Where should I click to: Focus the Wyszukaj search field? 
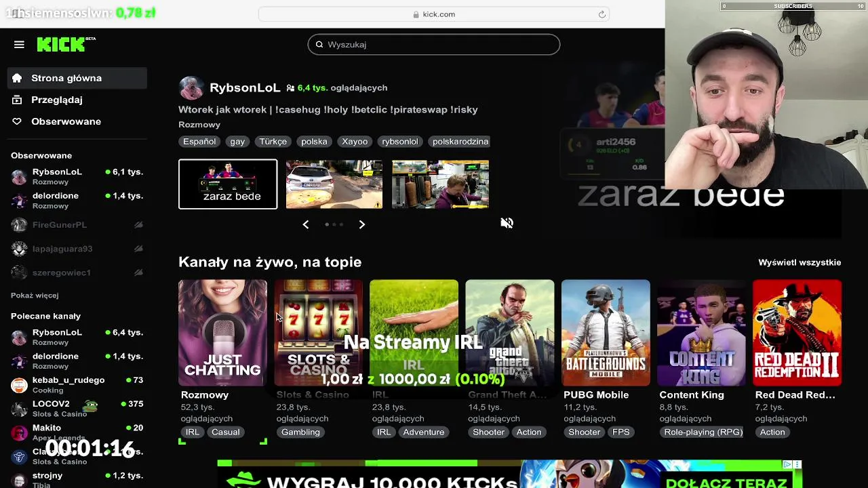[434, 45]
